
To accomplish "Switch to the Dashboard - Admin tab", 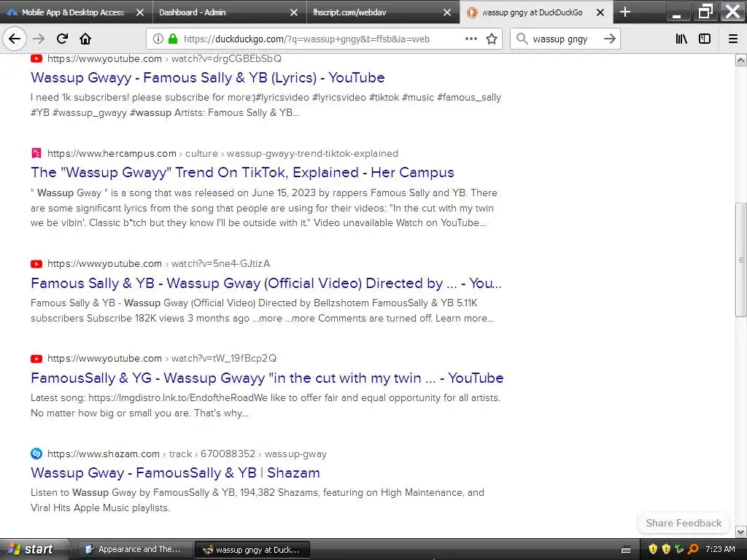I will [x=230, y=12].
